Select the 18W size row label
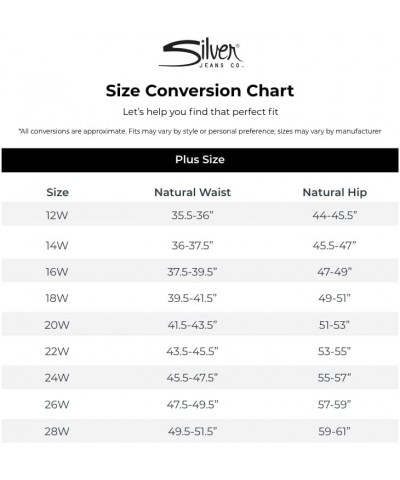400x480 pixels. [x=57, y=298]
